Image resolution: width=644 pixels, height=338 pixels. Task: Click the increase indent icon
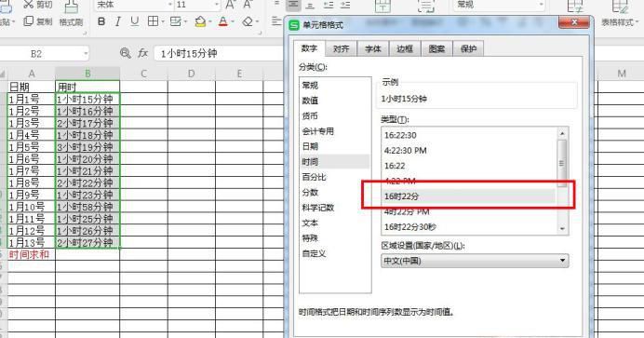(345, 5)
